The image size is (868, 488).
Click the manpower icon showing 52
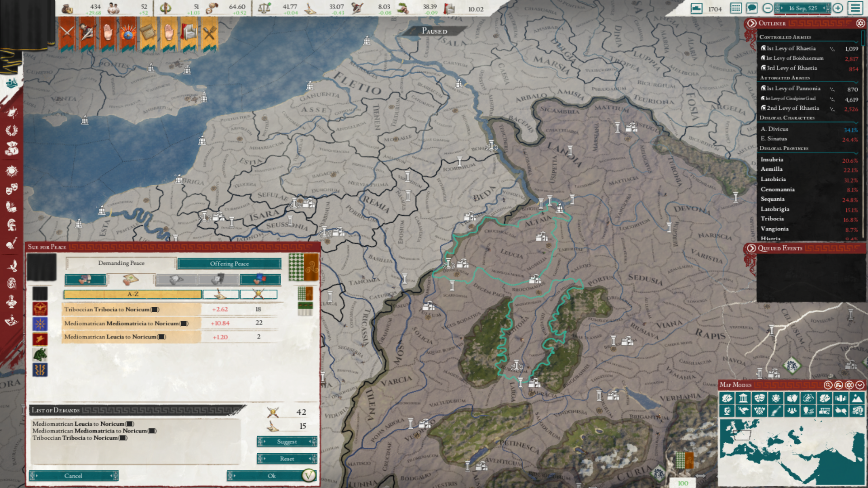[x=113, y=8]
